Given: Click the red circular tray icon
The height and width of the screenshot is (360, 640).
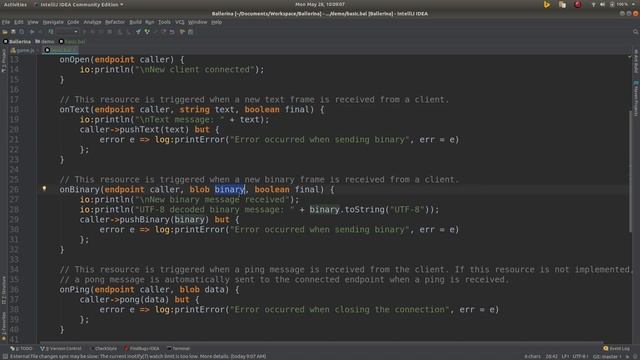Looking at the screenshot, I should [578, 4].
